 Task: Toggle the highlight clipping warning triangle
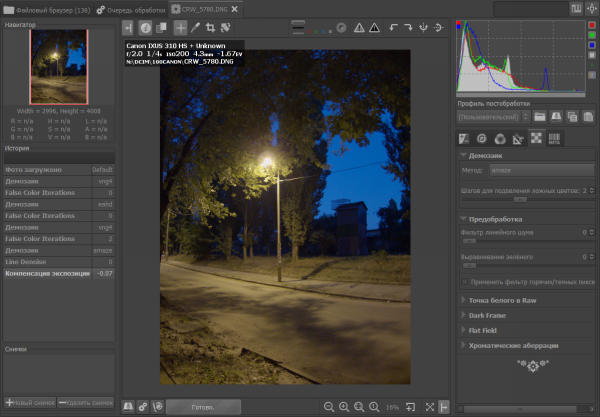coord(374,28)
